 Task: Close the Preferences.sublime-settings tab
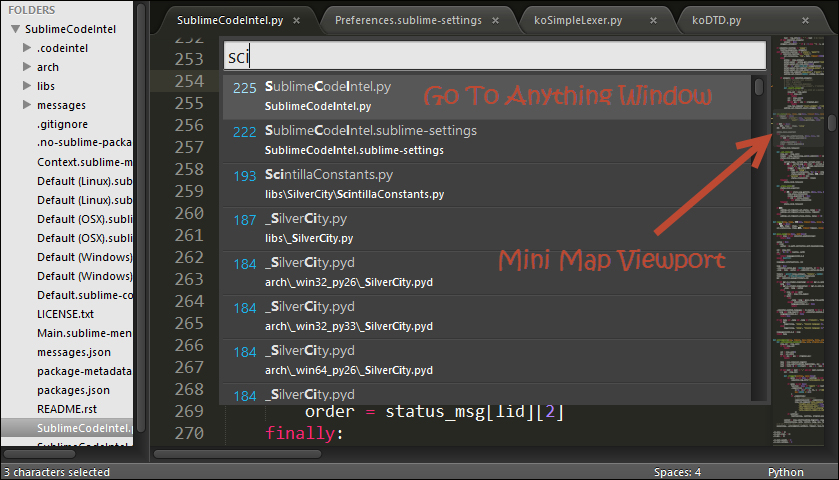click(495, 20)
